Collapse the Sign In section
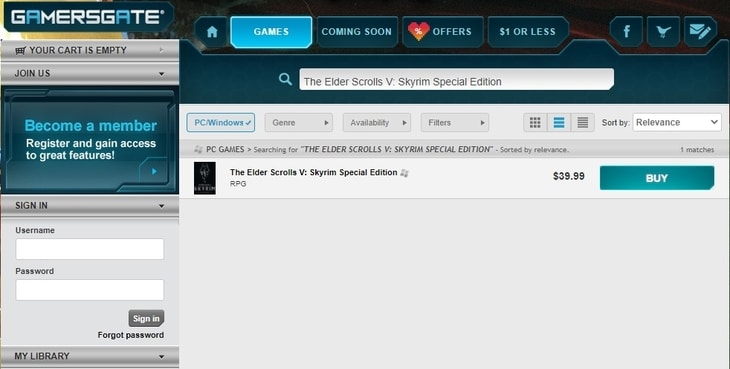The width and height of the screenshot is (730, 369). tap(90, 206)
